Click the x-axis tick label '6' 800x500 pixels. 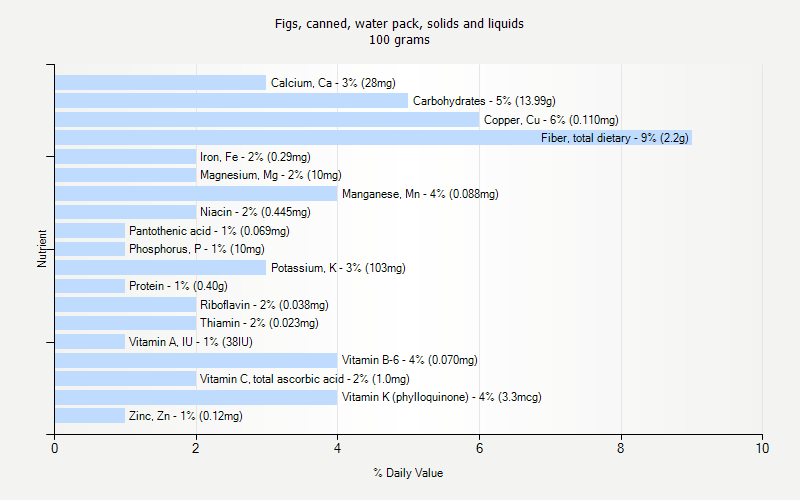coord(479,448)
